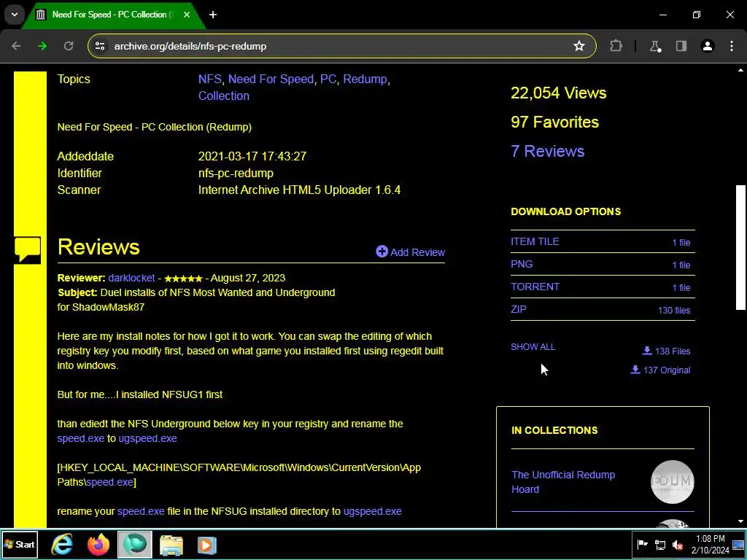Open the tab search dropdown arrow
Image resolution: width=747 pixels, height=560 pixels.
click(x=15, y=15)
